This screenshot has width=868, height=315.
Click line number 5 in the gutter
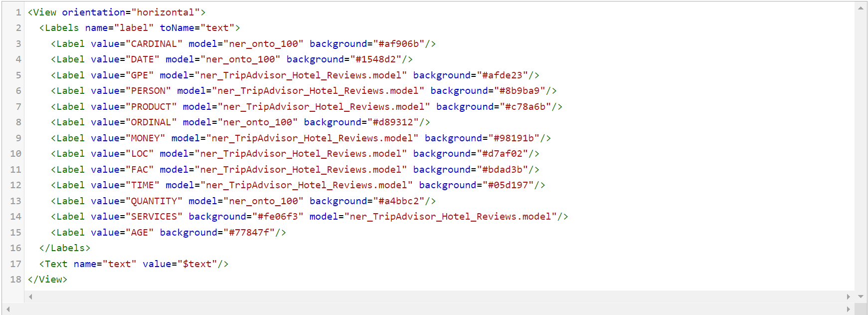[18, 75]
